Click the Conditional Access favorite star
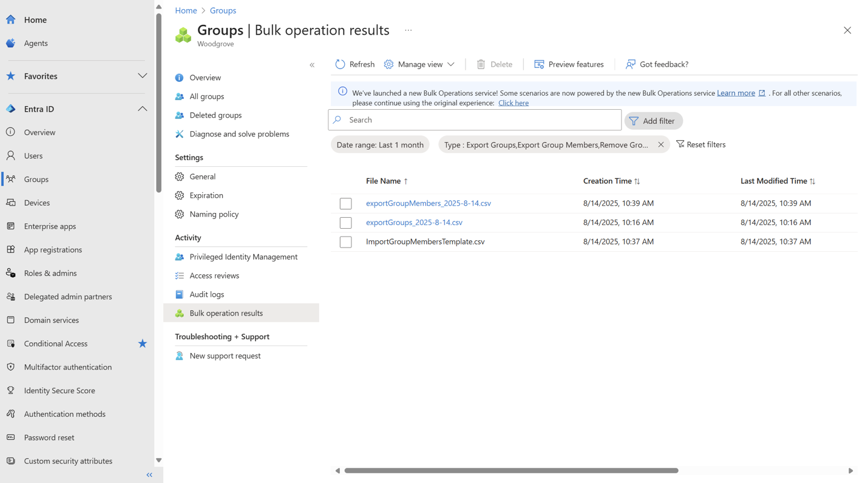Image resolution: width=868 pixels, height=483 pixels. (143, 343)
